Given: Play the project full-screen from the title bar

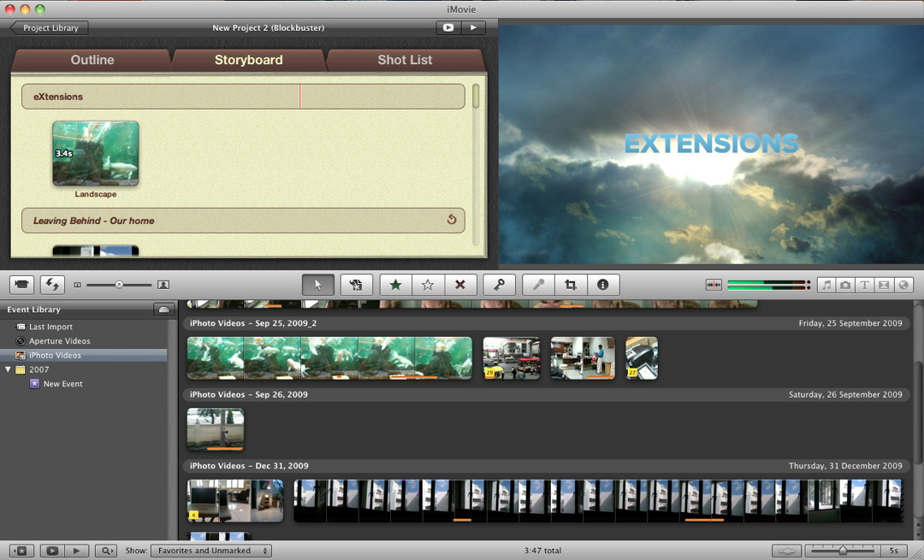Looking at the screenshot, I should [448, 27].
